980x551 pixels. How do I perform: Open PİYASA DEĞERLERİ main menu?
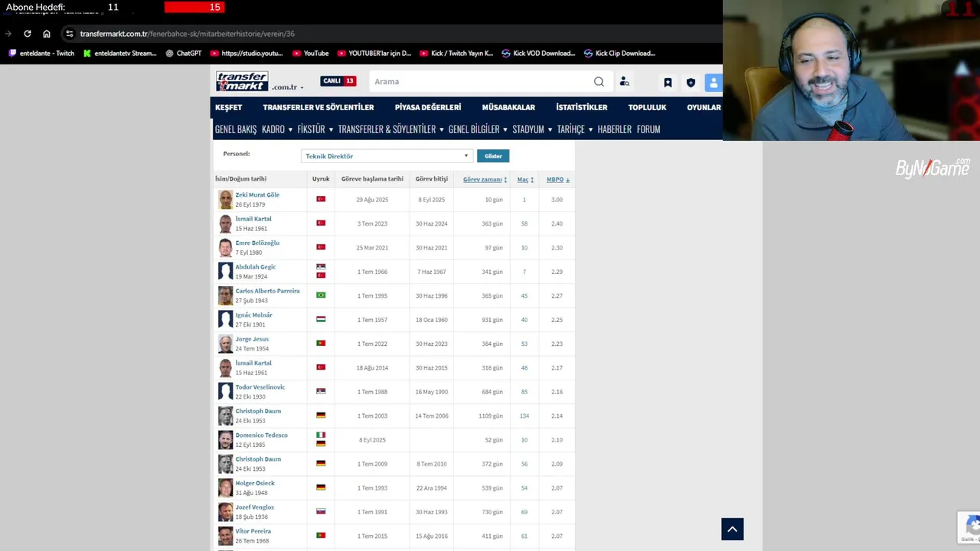[x=428, y=107]
